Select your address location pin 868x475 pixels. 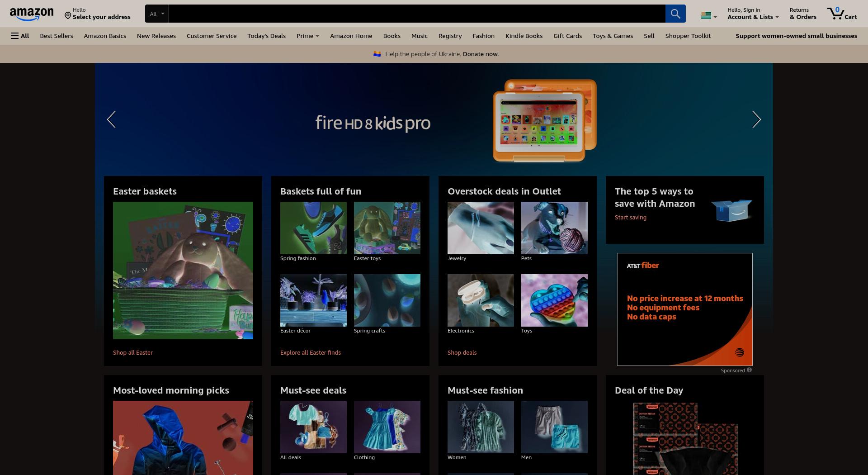click(68, 16)
